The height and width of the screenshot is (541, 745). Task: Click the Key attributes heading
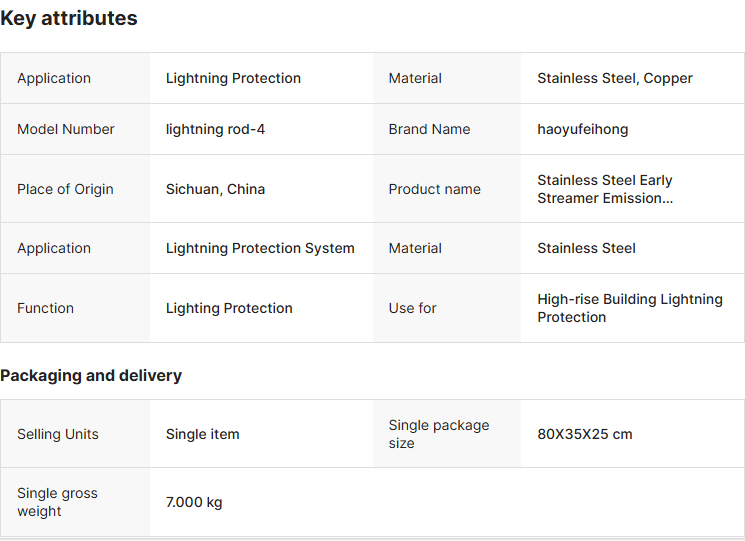[69, 18]
